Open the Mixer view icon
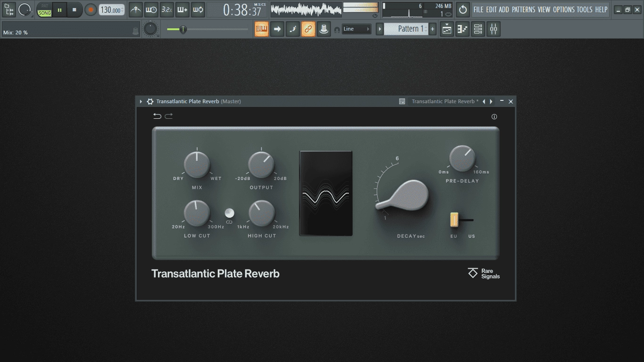The width and height of the screenshot is (644, 362). coord(494,29)
